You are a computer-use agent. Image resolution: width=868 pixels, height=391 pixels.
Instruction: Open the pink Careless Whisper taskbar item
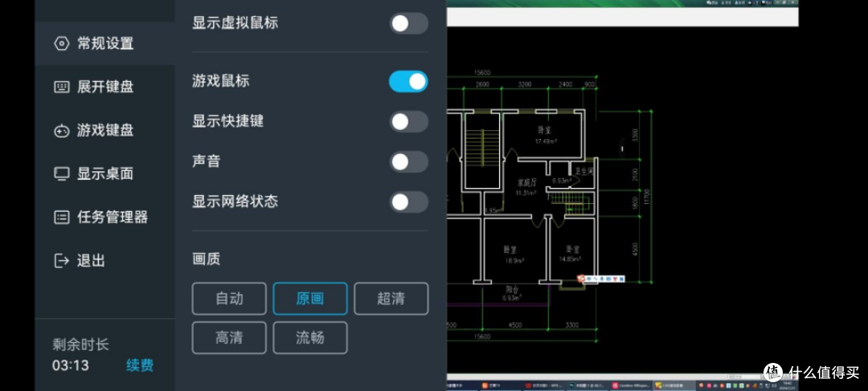click(631, 385)
